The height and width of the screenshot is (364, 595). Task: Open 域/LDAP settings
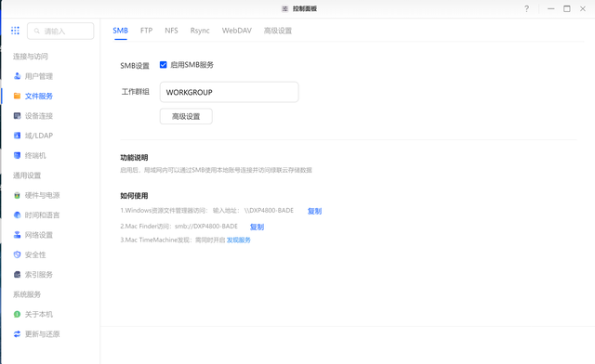point(33,136)
